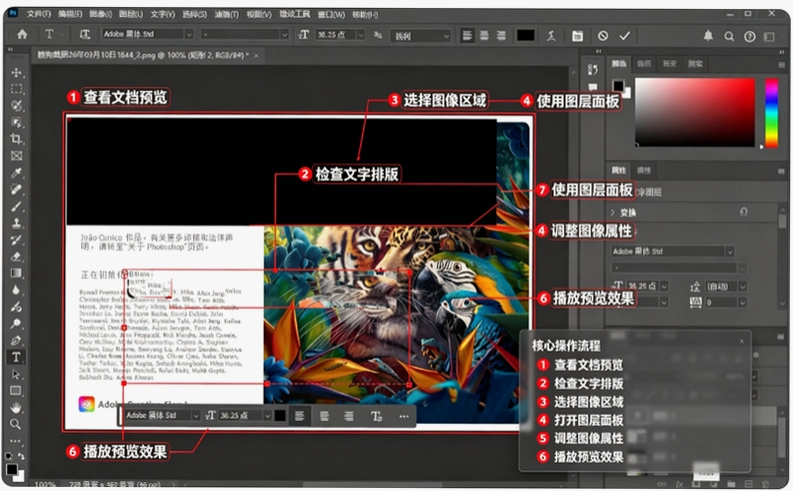Select the Eraser tool
This screenshot has width=793, height=491.
point(16,256)
